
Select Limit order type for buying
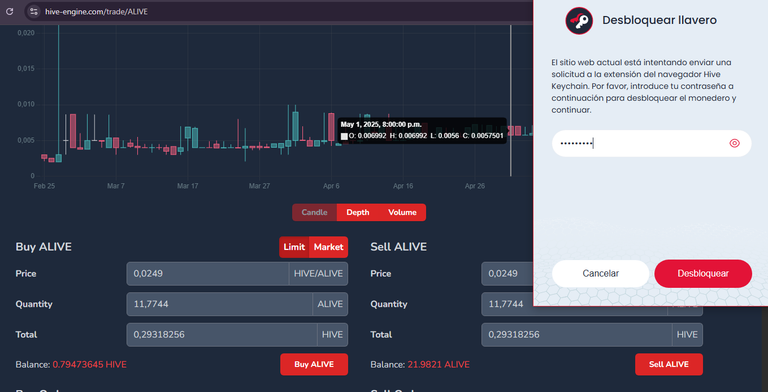[294, 247]
